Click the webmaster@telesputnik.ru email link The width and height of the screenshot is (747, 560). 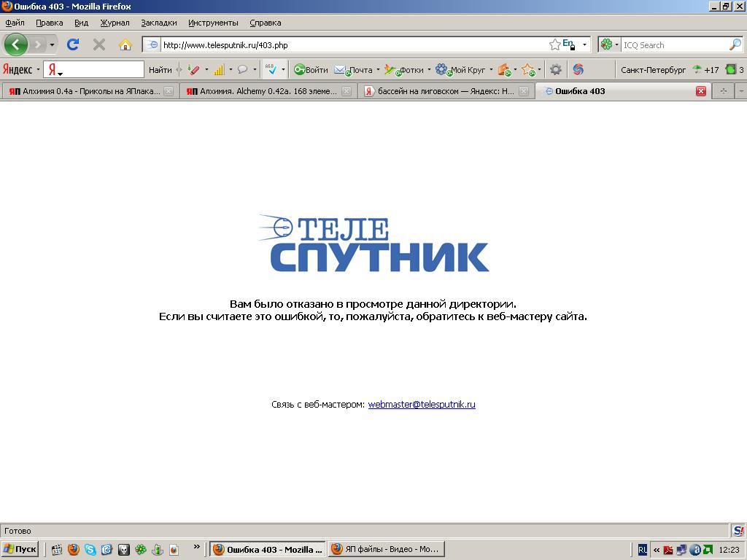[x=422, y=404]
